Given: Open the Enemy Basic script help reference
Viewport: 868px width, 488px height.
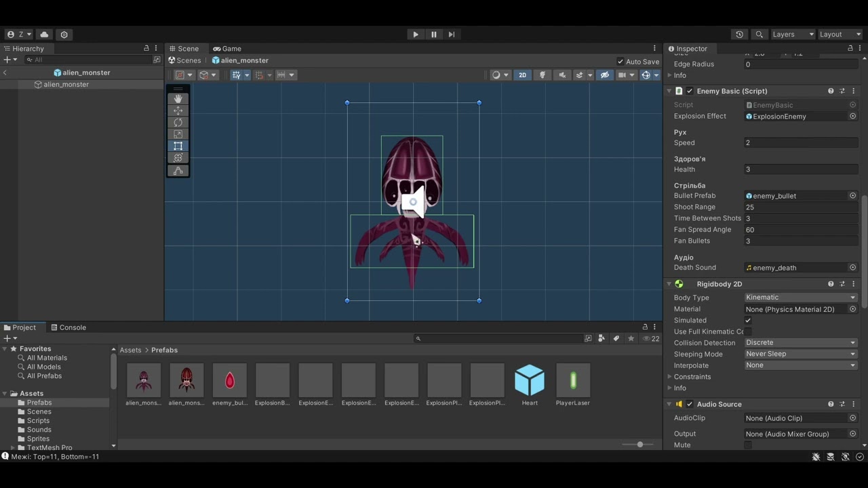Looking at the screenshot, I should [x=831, y=91].
